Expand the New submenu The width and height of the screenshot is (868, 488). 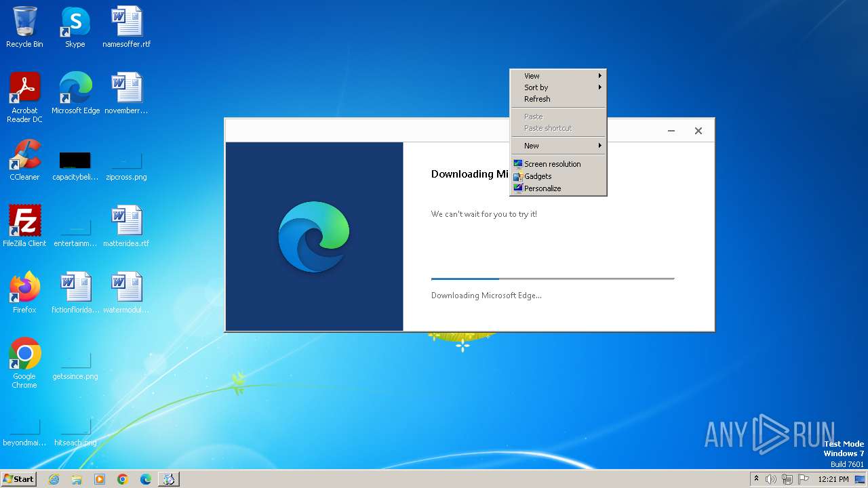(x=558, y=146)
